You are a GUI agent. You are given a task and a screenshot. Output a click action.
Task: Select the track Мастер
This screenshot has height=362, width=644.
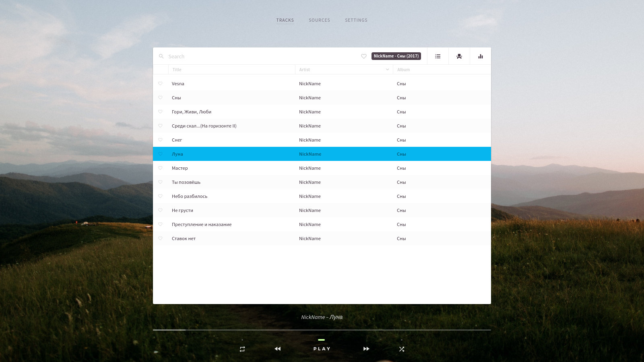tap(322, 168)
